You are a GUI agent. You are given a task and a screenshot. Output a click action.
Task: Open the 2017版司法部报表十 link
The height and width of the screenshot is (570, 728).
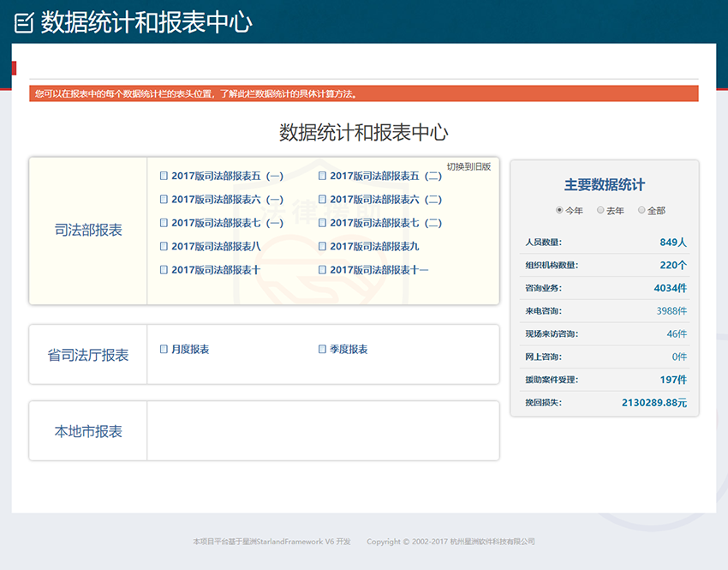tap(216, 269)
